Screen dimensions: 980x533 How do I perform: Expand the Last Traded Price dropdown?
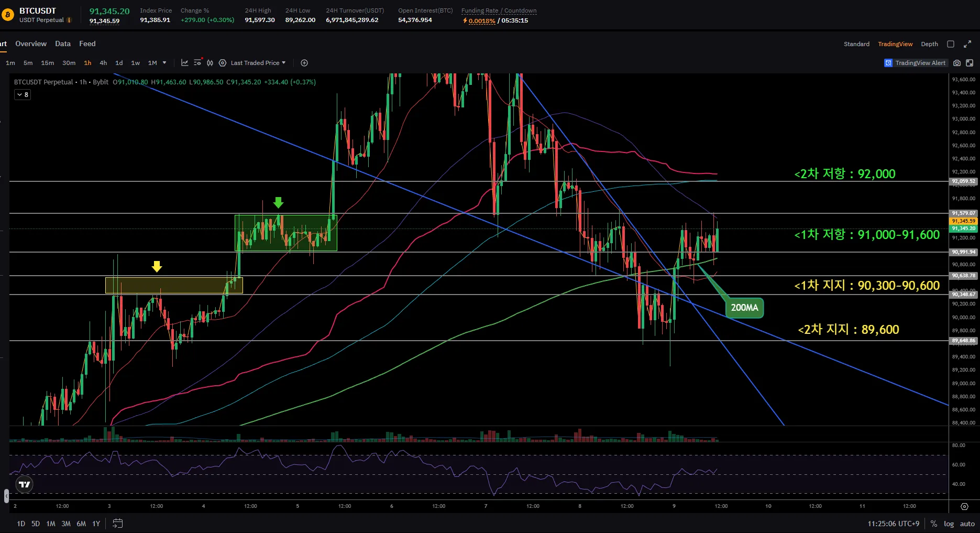coord(258,63)
